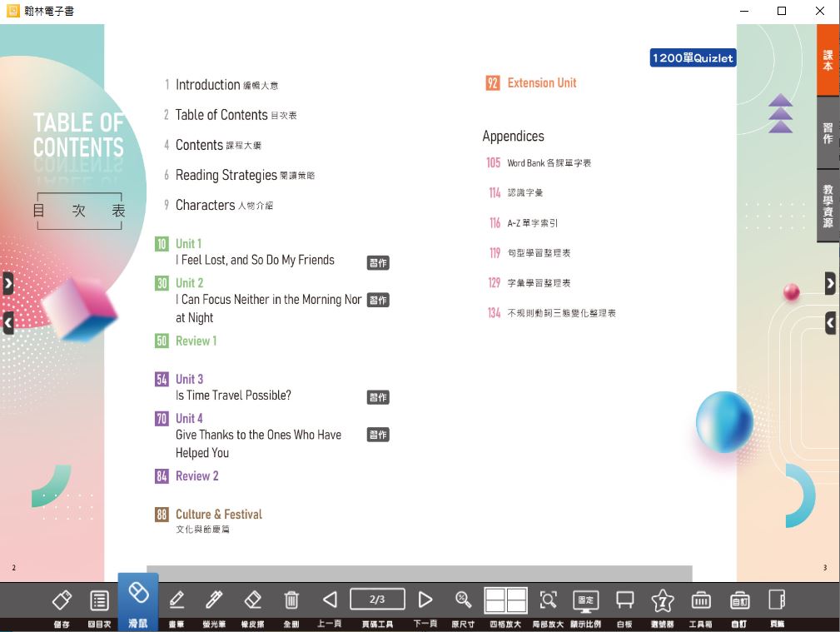Switch to the 習作 workbook tab
Screen dimensions: 840x632
828,134
